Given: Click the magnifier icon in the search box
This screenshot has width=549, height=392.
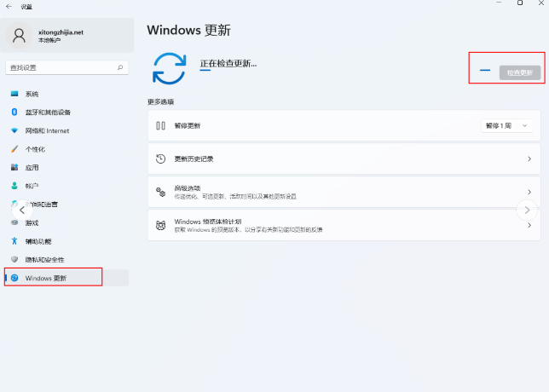Looking at the screenshot, I should (x=120, y=66).
